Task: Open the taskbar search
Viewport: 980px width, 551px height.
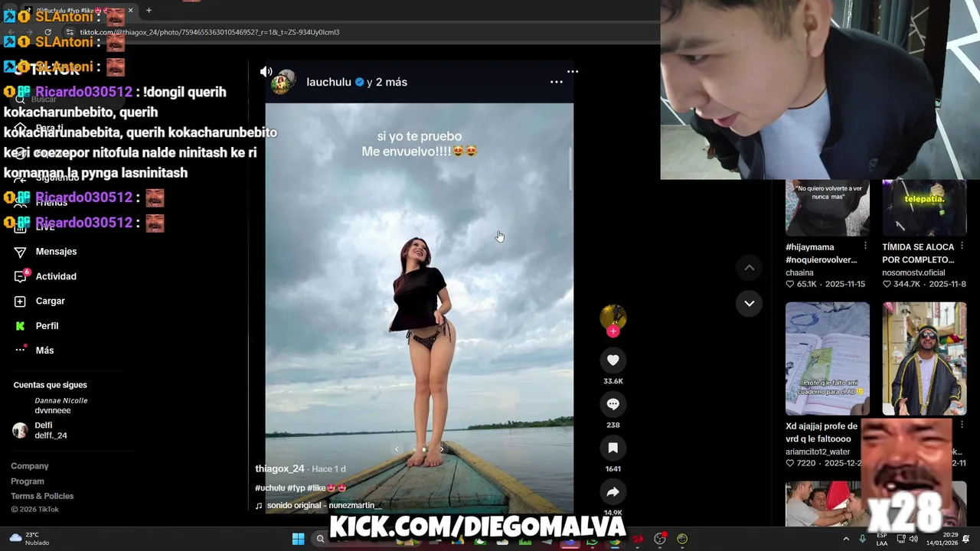Action: [320, 539]
